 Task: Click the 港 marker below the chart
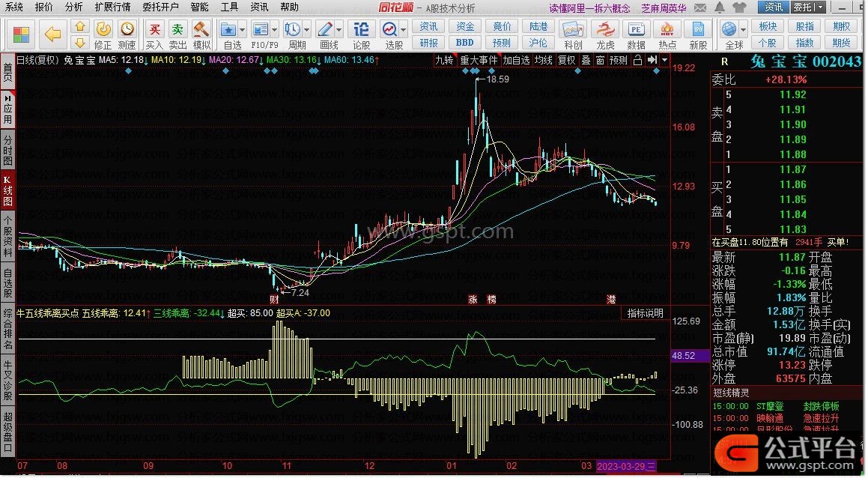(611, 300)
